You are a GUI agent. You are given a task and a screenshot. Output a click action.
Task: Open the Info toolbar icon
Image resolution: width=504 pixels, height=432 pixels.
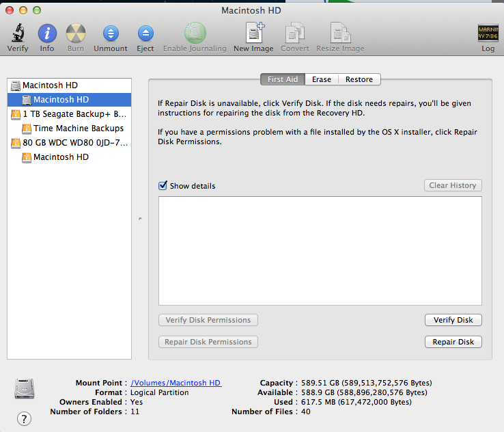[47, 33]
